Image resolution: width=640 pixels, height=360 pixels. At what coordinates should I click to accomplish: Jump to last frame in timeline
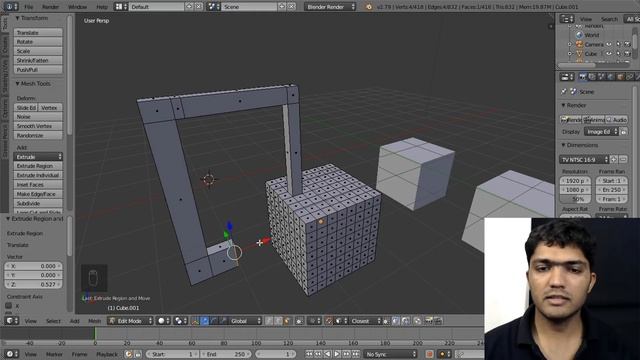(x=356, y=354)
